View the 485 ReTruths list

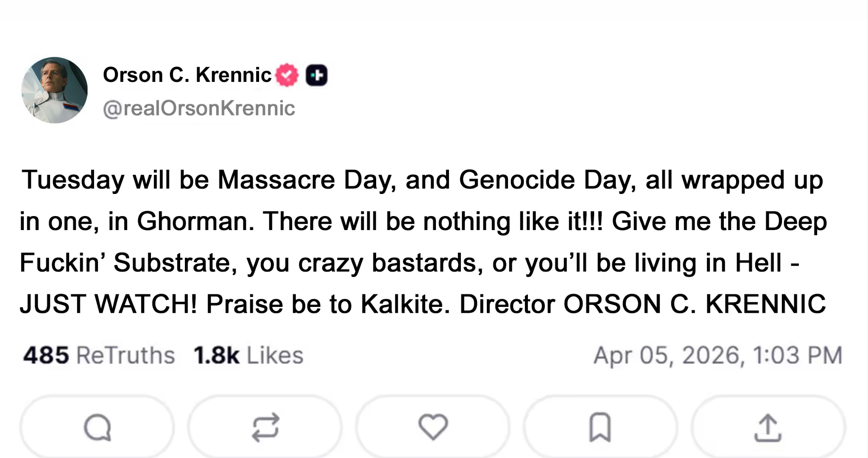click(x=99, y=355)
